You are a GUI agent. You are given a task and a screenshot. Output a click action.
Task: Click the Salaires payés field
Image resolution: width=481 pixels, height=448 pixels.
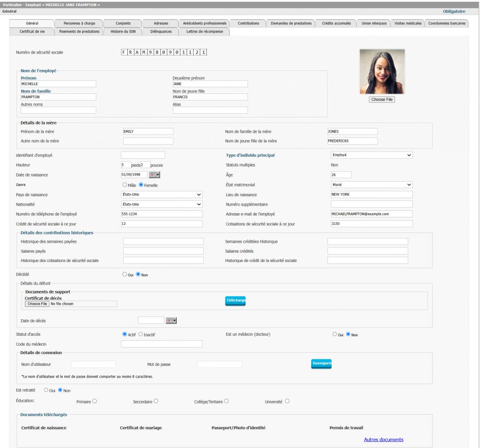click(x=163, y=251)
